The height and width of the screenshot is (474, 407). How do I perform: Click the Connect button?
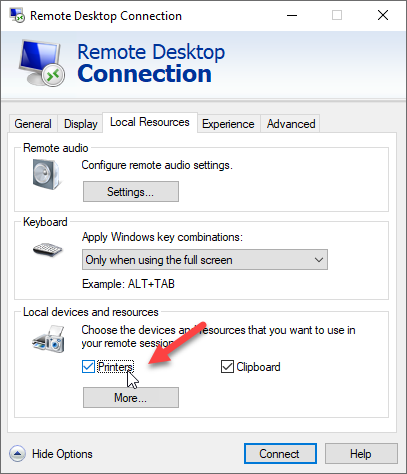pyautogui.click(x=280, y=454)
